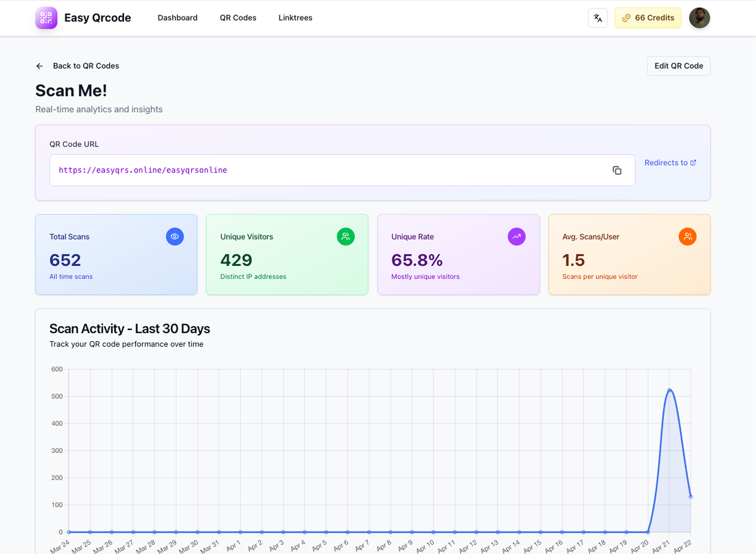Go to the Dashboard nav item

(x=177, y=18)
